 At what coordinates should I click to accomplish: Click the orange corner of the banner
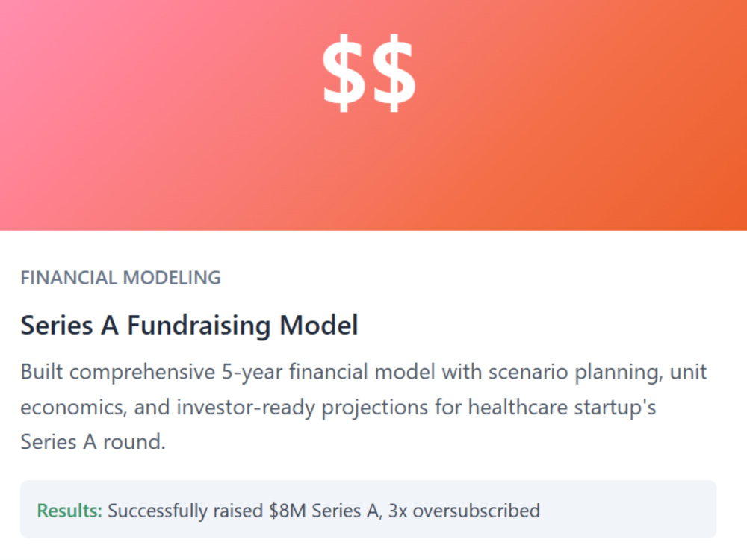point(728,211)
